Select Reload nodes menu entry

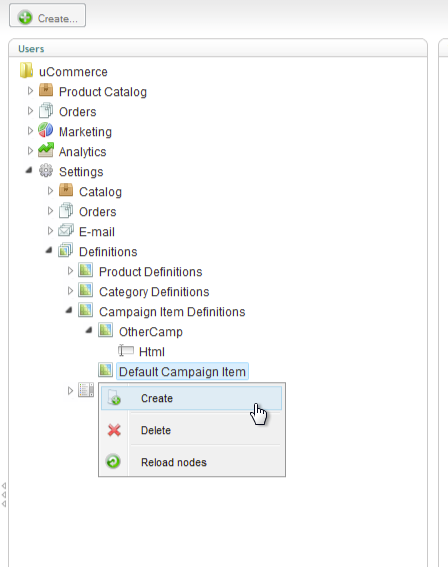point(191,462)
